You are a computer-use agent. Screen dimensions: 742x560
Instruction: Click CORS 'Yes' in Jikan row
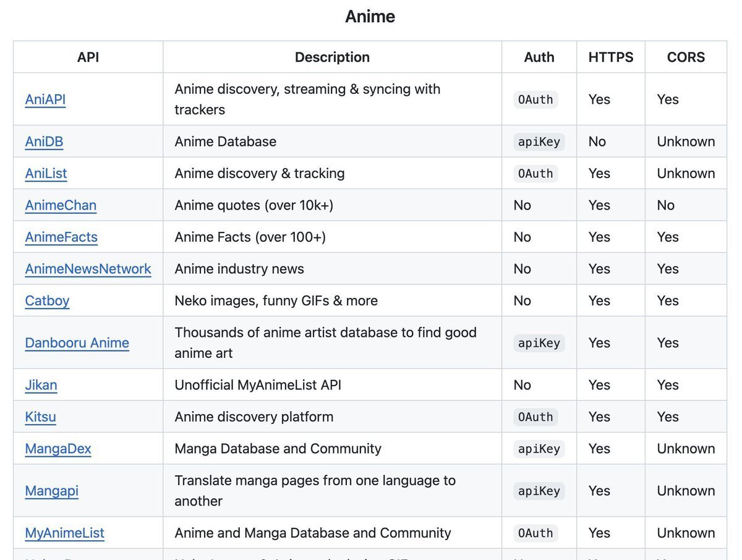tap(668, 385)
